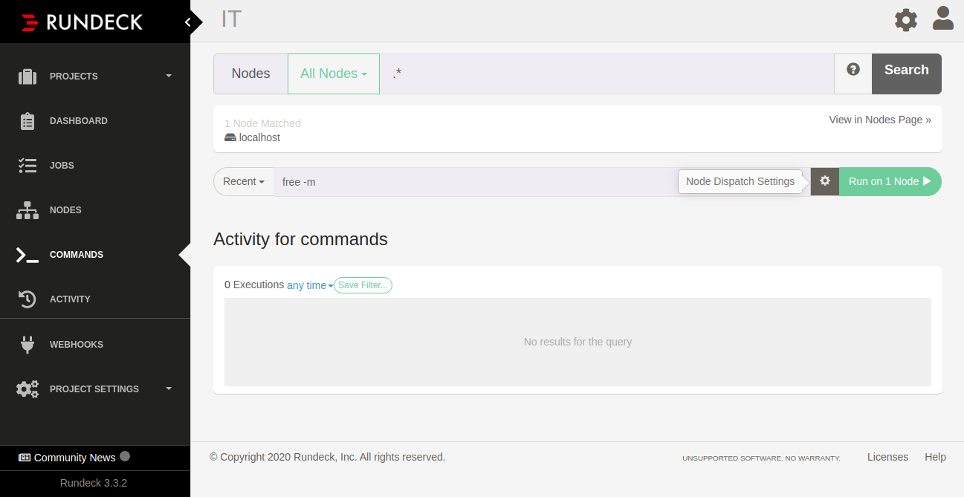Click the Project Settings gears icon
The image size is (964, 498).
(x=28, y=389)
